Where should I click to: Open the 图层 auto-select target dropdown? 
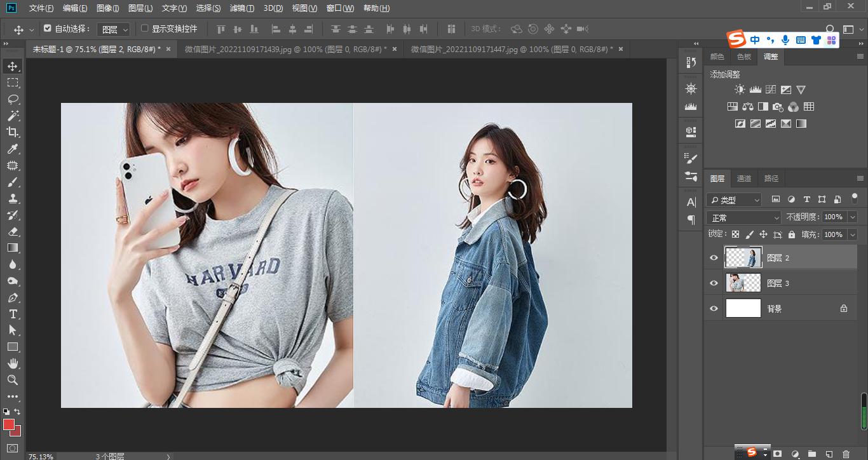pos(114,29)
